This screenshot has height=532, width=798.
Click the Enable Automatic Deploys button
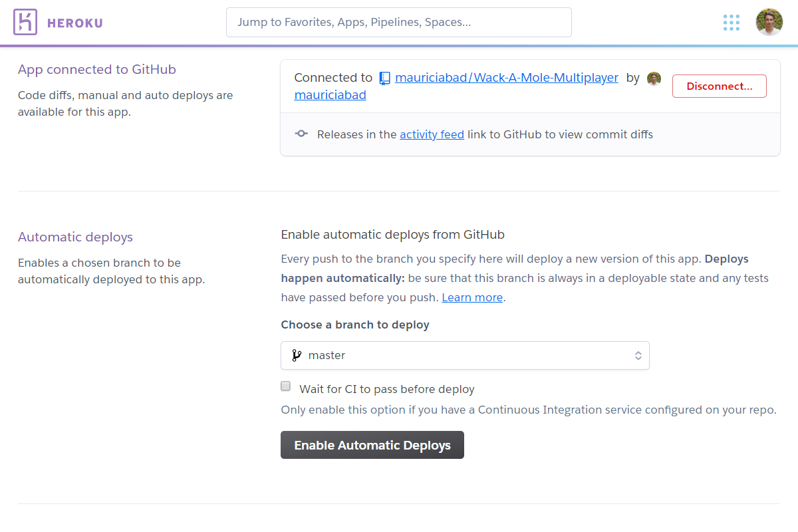coord(372,445)
